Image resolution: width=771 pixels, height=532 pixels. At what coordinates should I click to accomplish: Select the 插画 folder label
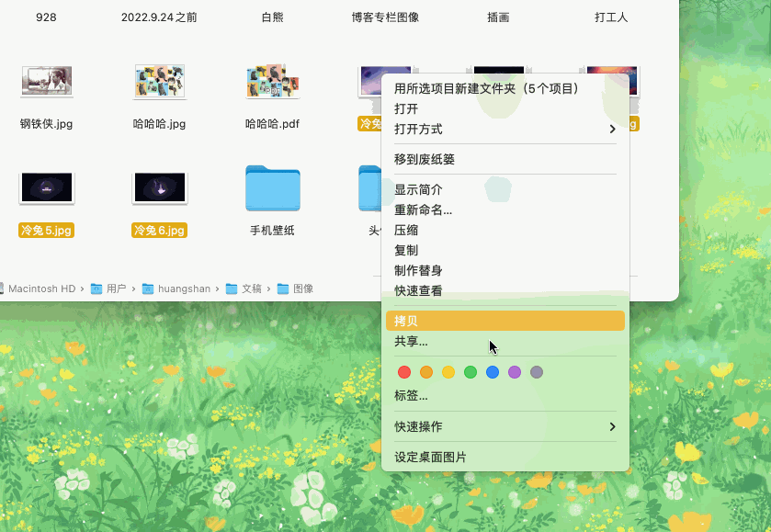498,17
